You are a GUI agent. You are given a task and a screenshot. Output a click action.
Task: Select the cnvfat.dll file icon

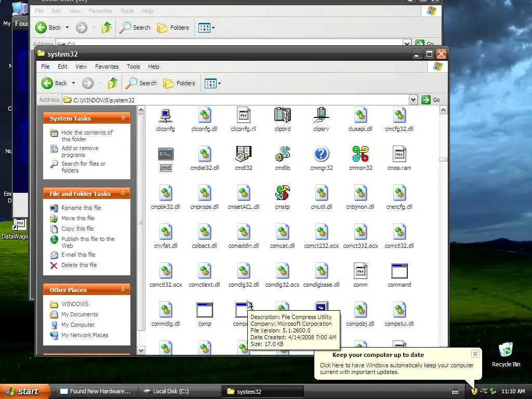[166, 232]
